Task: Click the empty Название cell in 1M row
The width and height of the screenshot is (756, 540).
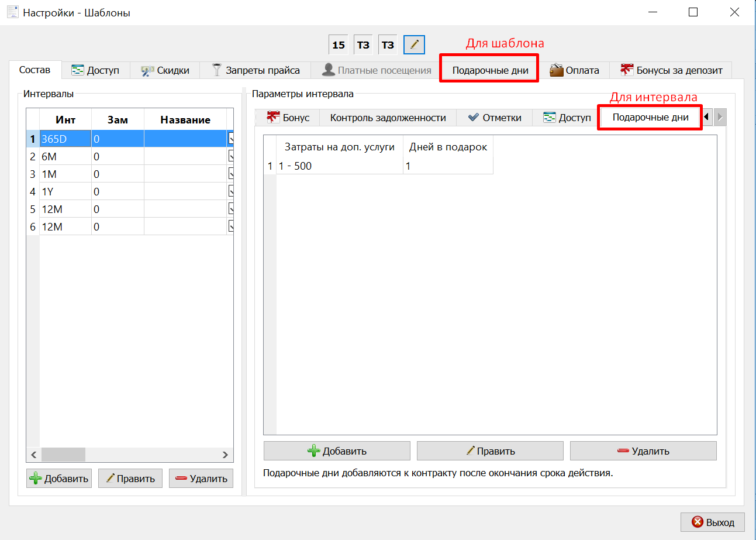Action: pos(185,174)
